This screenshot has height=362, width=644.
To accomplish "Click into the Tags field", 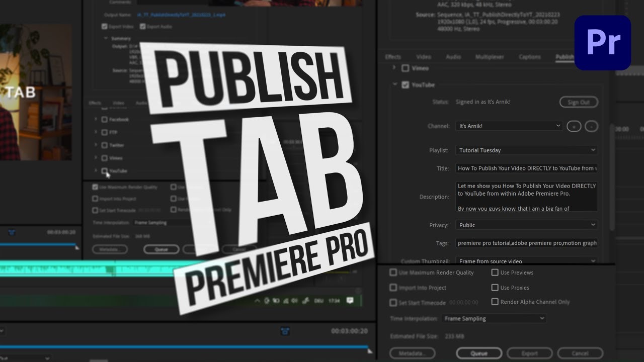I will (526, 243).
